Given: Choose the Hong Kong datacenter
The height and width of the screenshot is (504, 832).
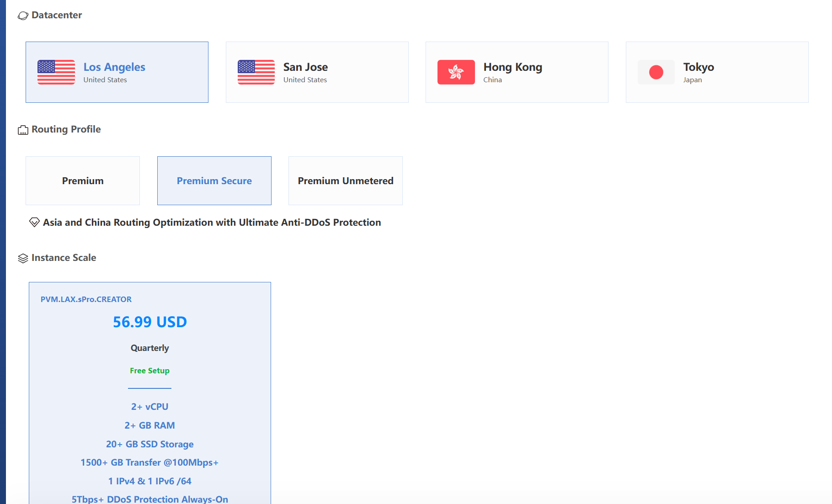Looking at the screenshot, I should [x=517, y=72].
